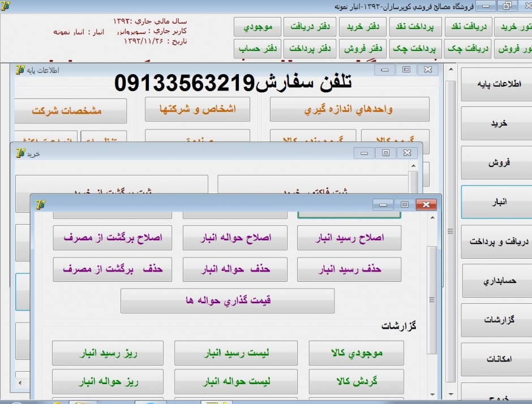This screenshot has width=532, height=404.
Task: Click the app icon in the خرید window title
Action: tap(20, 153)
